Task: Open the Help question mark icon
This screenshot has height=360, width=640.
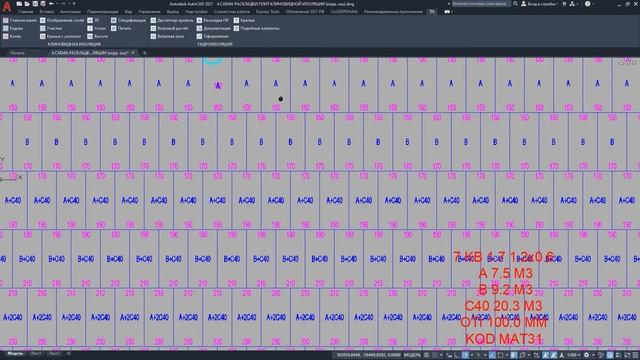Action: coord(587,4)
